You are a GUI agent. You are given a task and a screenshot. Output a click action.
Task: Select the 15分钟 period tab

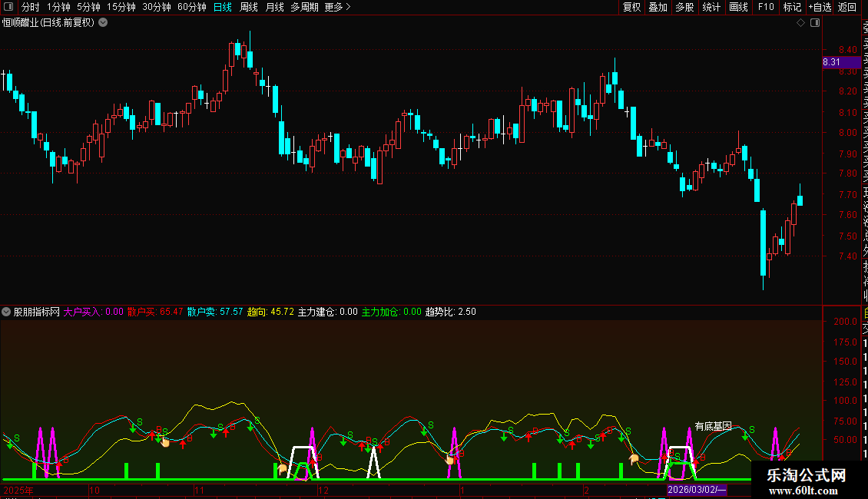(121, 7)
